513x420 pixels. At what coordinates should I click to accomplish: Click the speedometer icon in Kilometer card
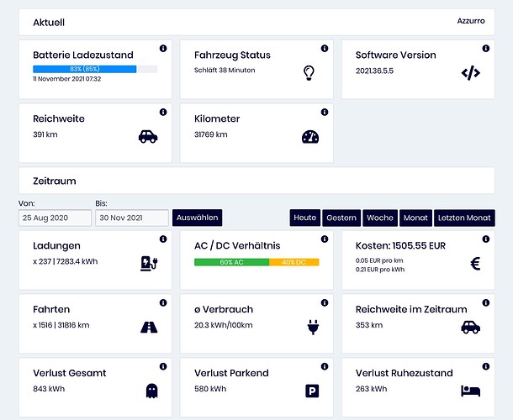click(310, 137)
